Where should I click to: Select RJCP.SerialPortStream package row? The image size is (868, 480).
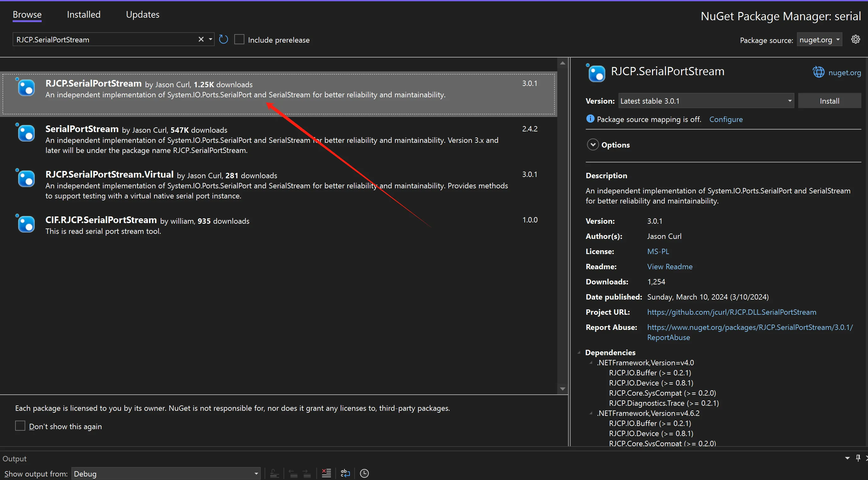(278, 94)
